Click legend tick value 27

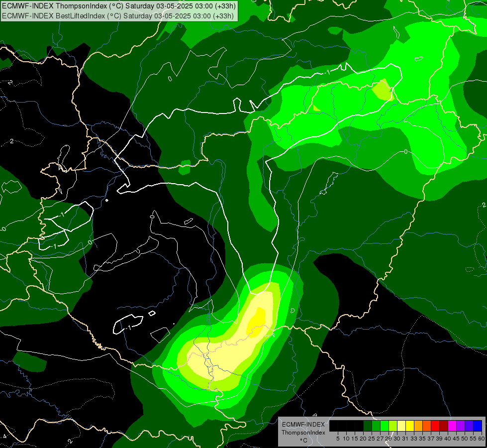click(380, 439)
